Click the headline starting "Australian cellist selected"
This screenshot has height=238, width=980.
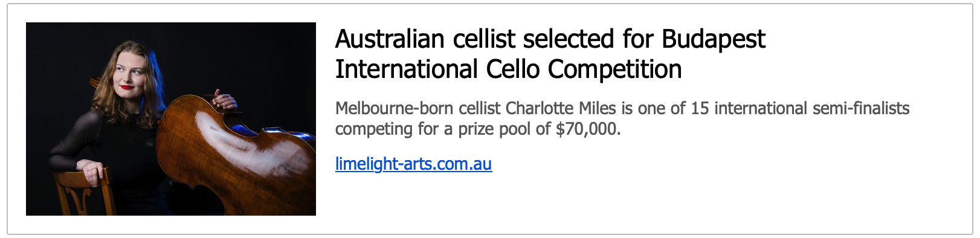[550, 54]
